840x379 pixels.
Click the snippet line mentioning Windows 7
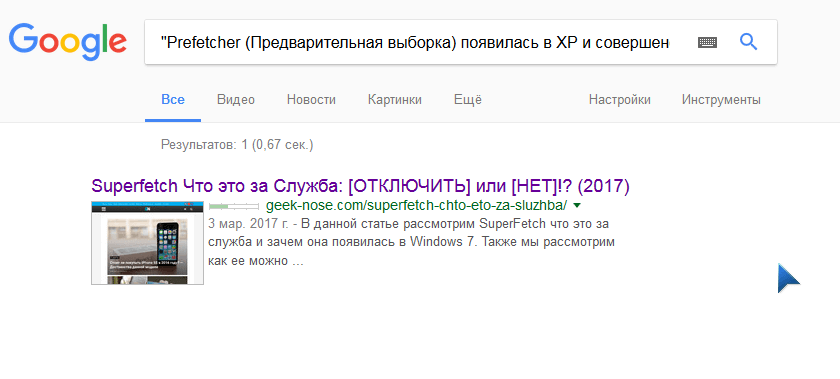tap(411, 242)
